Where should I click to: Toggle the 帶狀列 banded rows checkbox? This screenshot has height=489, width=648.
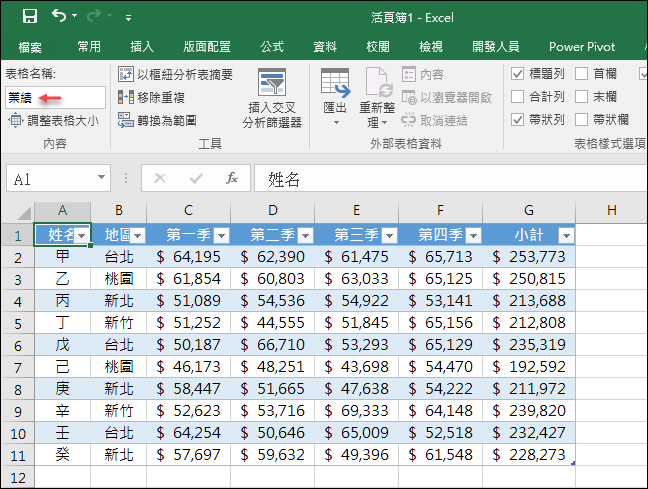point(518,120)
